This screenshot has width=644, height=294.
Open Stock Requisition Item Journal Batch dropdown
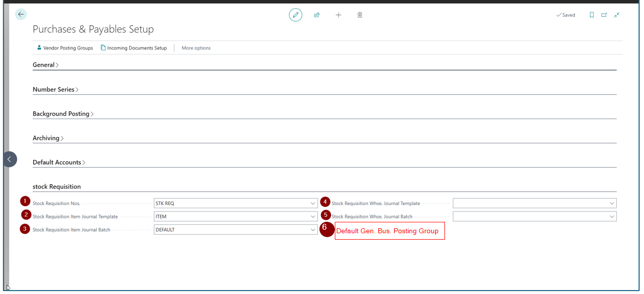pyautogui.click(x=313, y=230)
